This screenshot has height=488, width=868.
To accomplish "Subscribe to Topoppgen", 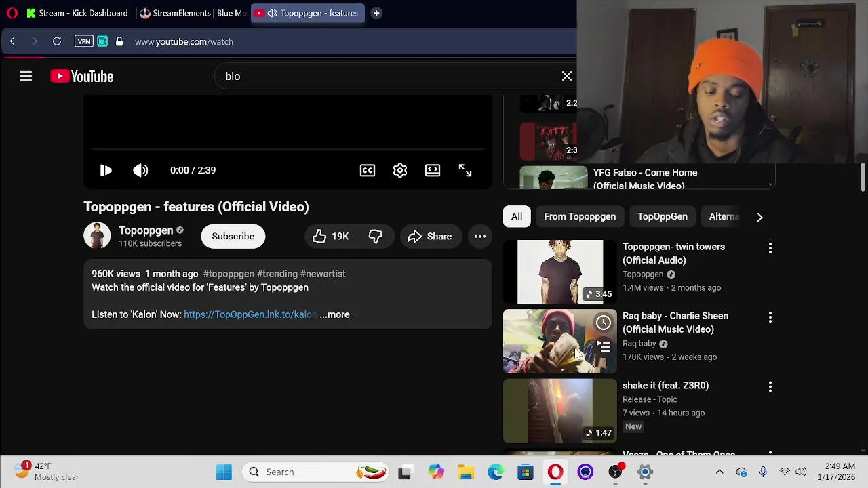I will [233, 236].
